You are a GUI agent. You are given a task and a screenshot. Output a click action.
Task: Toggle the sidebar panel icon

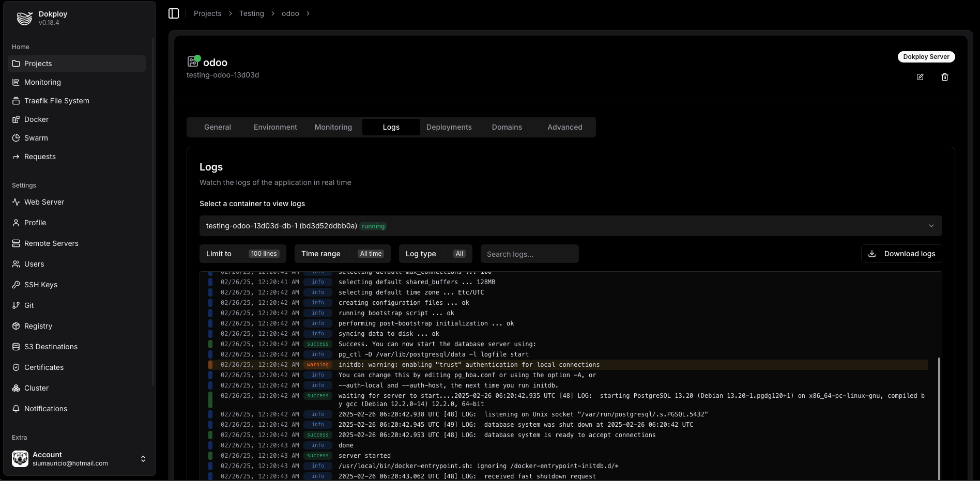tap(174, 13)
